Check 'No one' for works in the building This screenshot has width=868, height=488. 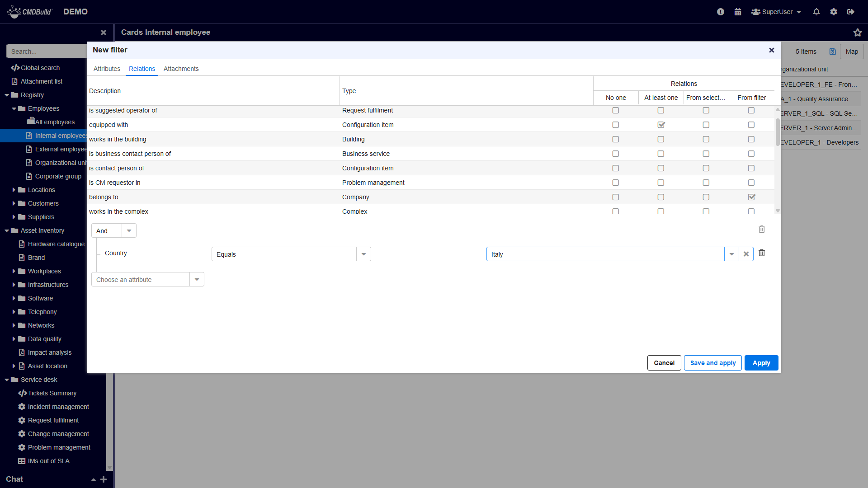(615, 139)
